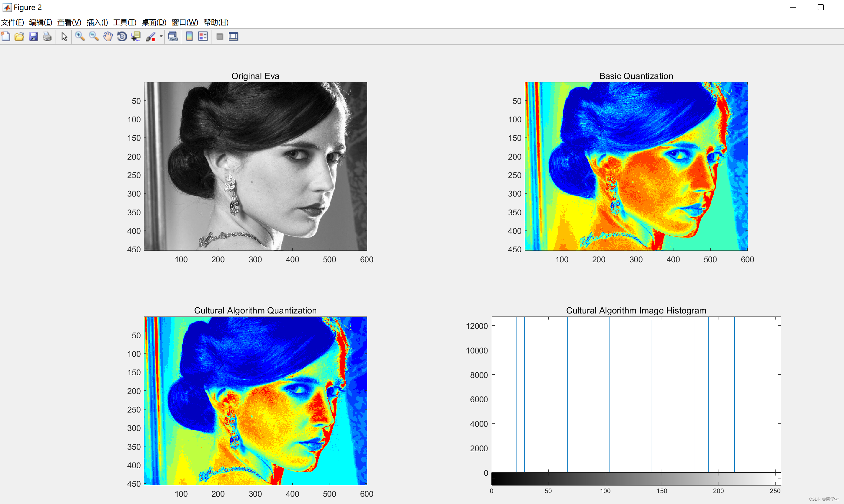Click the Open File folder icon
Screen dimensions: 844x504
(19, 36)
